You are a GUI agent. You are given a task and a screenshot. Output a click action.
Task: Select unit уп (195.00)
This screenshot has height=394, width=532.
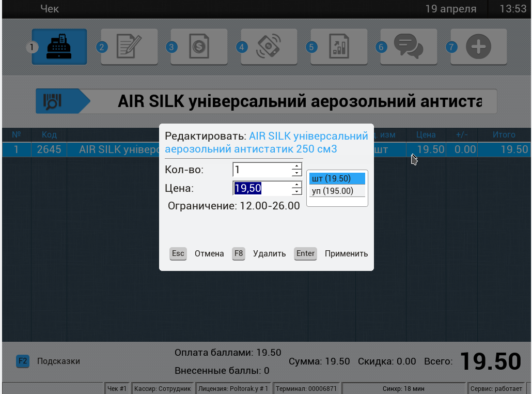coord(337,191)
